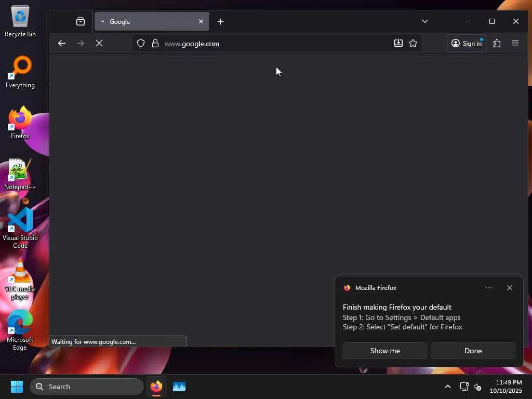Open the muted volume tray icon
This screenshot has width=532, height=399.
click(477, 387)
